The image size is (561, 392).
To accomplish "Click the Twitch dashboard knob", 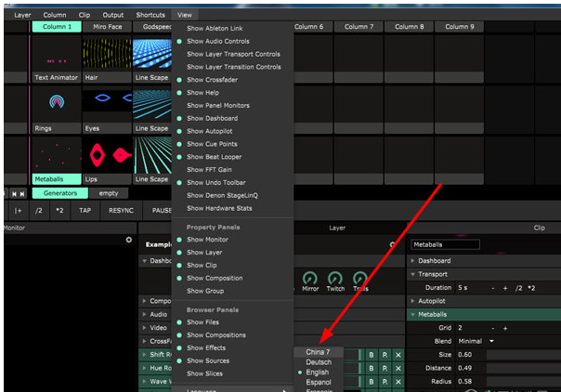I will click(335, 279).
